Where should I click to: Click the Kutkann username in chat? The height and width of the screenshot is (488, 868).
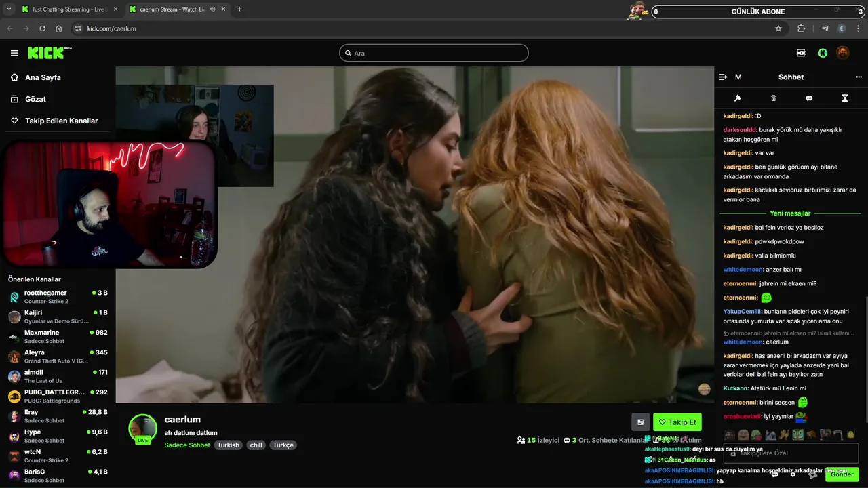(x=736, y=388)
